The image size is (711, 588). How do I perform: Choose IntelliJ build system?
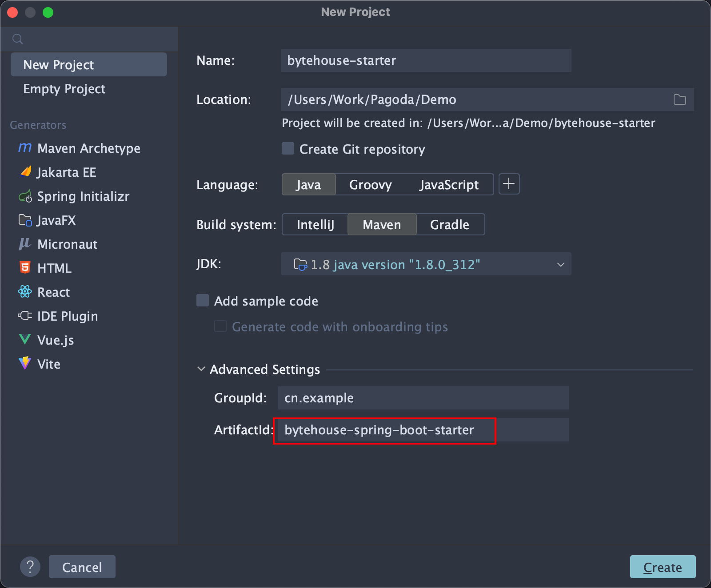[316, 224]
